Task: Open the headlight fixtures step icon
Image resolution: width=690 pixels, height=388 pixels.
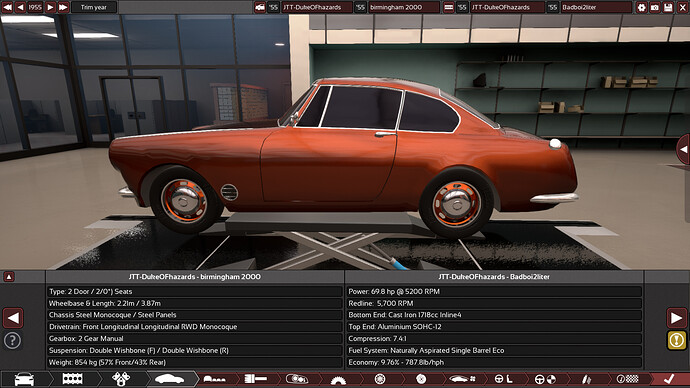Action: (297, 379)
